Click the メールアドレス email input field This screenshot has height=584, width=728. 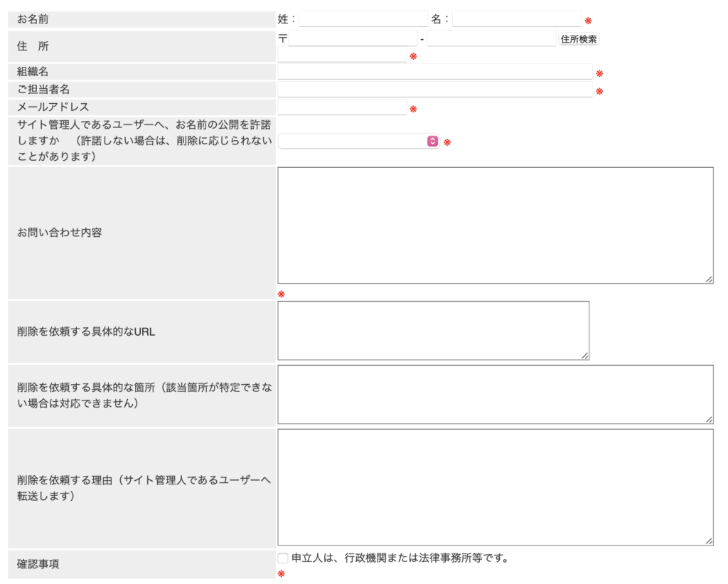341,107
